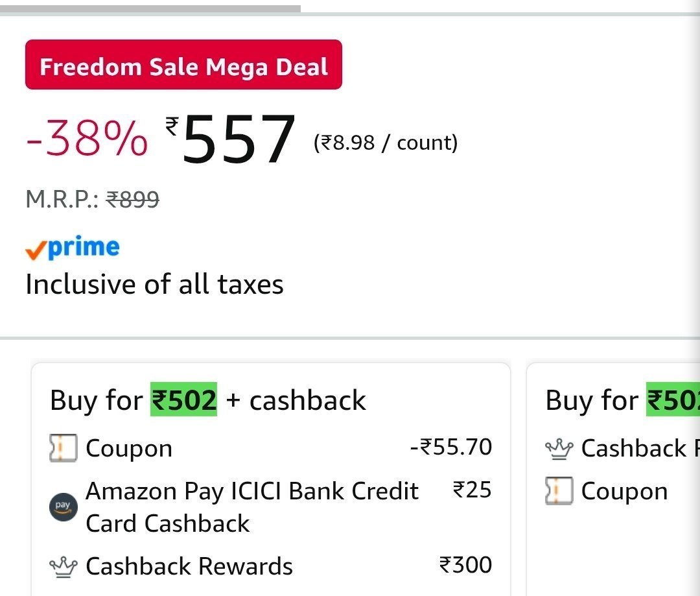This screenshot has height=596, width=700.
Task: Click the Cashback Rewards crown icon
Action: click(x=63, y=567)
